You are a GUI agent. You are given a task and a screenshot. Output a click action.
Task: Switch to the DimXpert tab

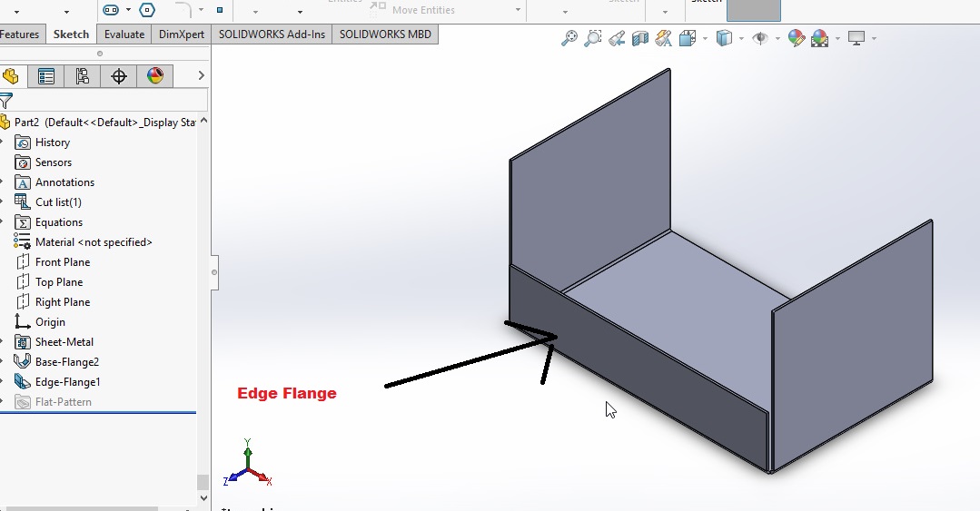tap(182, 34)
